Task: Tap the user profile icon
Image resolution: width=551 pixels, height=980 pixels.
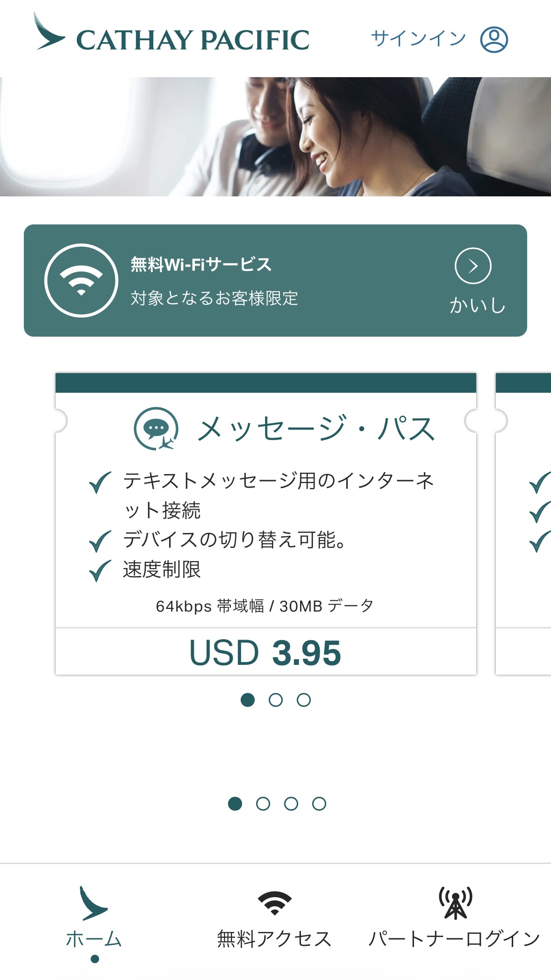Action: (494, 39)
